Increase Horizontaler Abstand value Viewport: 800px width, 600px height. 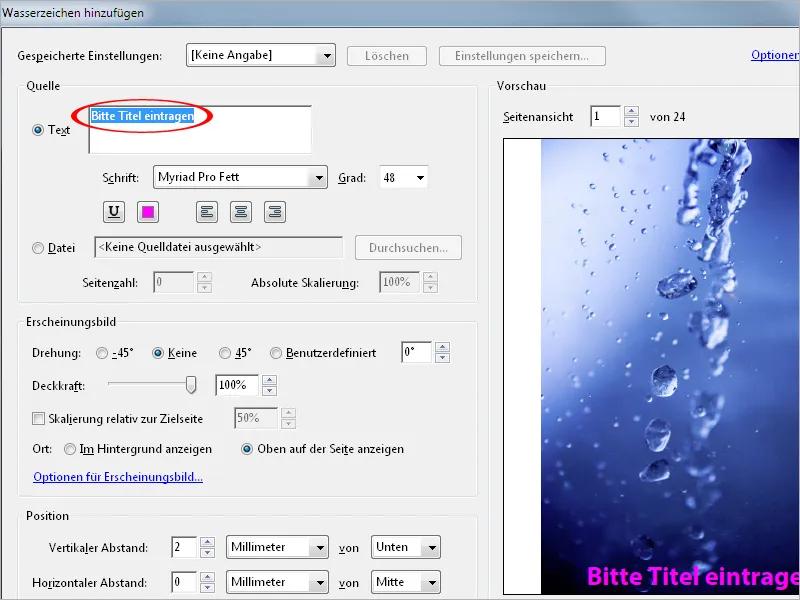coord(207,577)
